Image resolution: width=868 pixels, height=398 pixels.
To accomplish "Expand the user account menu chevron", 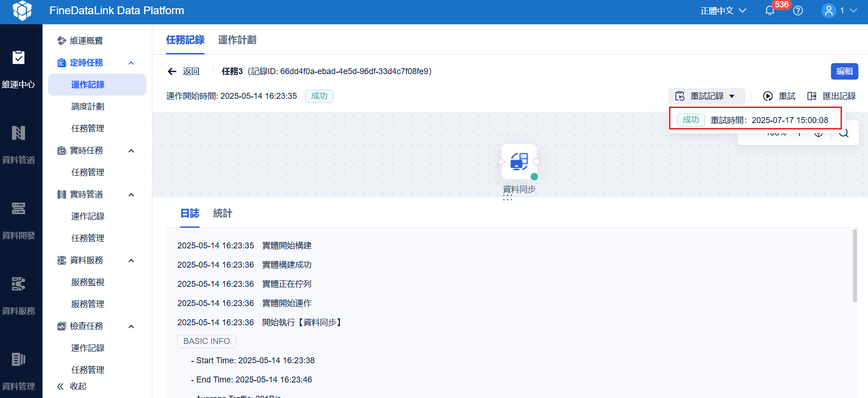I will (x=853, y=11).
